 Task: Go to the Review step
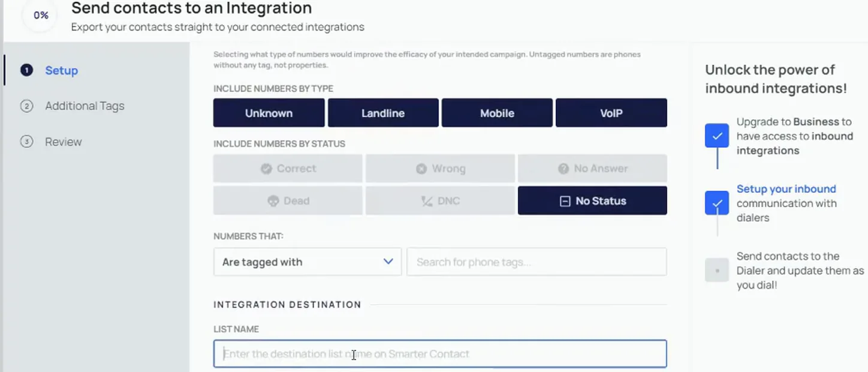pos(63,142)
